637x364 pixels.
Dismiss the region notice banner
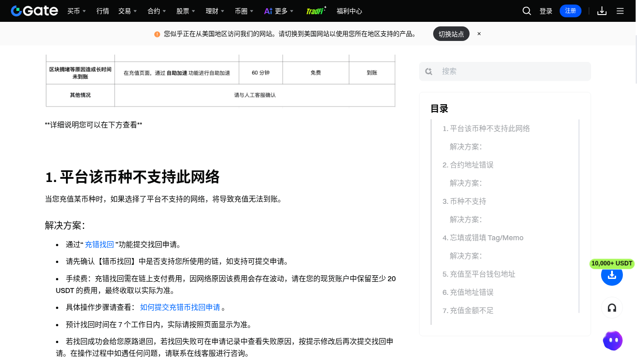coord(479,34)
